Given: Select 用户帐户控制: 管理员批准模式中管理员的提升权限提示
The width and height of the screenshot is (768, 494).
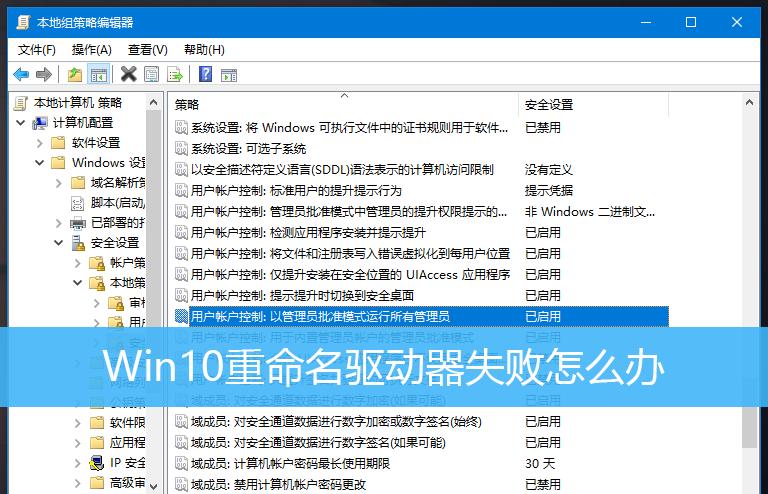Looking at the screenshot, I should (349, 212).
